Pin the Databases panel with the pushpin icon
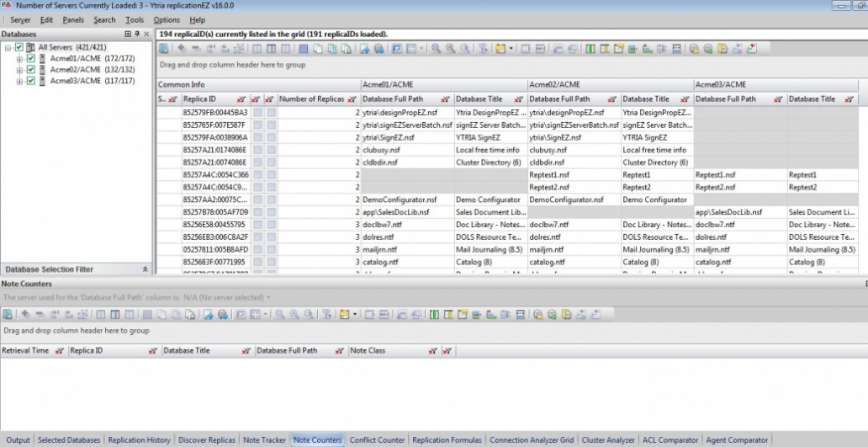 137,35
